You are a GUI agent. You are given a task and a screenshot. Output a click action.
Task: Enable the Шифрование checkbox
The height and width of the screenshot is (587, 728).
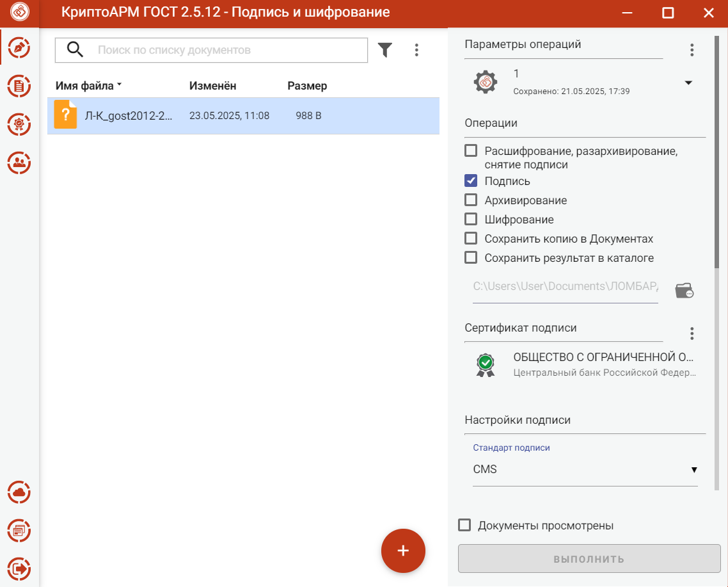coord(471,219)
